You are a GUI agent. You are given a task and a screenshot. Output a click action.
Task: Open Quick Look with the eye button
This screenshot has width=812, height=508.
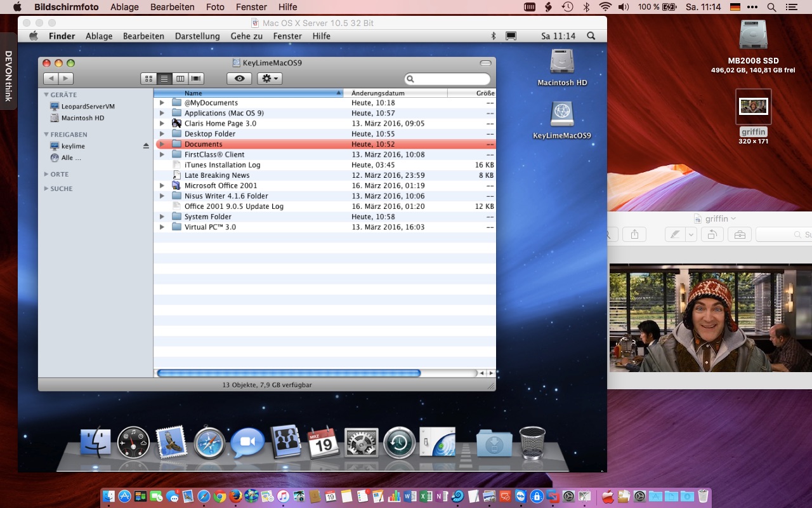point(239,79)
